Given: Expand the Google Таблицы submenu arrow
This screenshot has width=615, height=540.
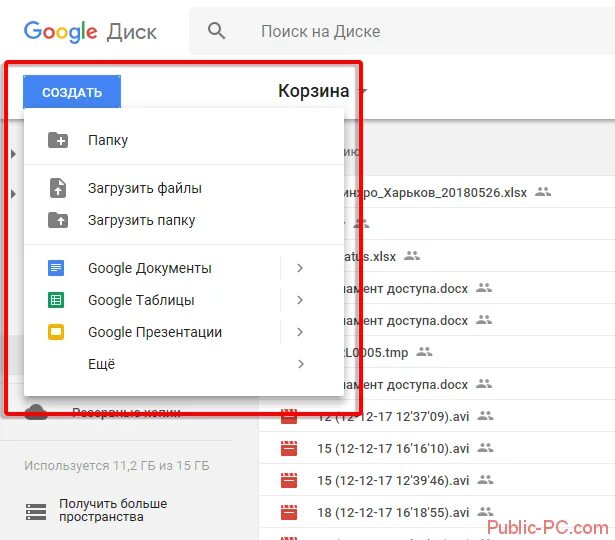Looking at the screenshot, I should tap(300, 300).
